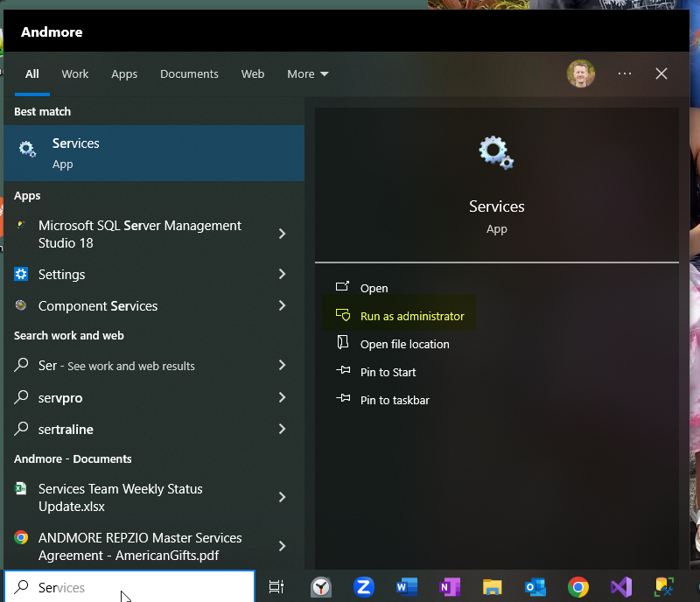This screenshot has height=602, width=700.
Task: Open the blue Z app on taskbar
Action: coord(364,587)
